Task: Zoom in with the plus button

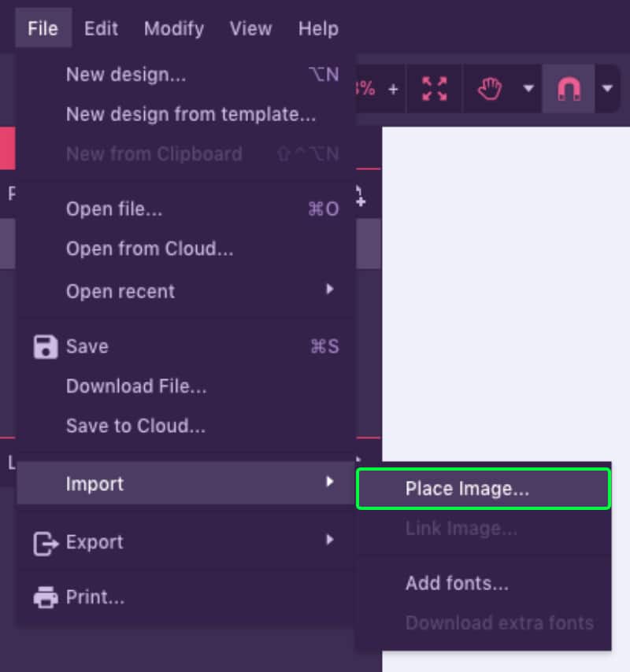Action: pyautogui.click(x=393, y=89)
